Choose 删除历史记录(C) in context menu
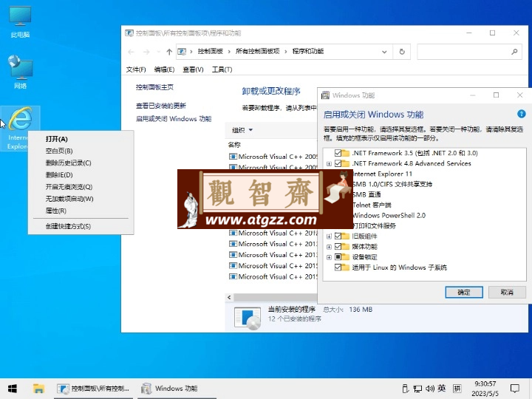This screenshot has height=399, width=532. [x=81, y=163]
